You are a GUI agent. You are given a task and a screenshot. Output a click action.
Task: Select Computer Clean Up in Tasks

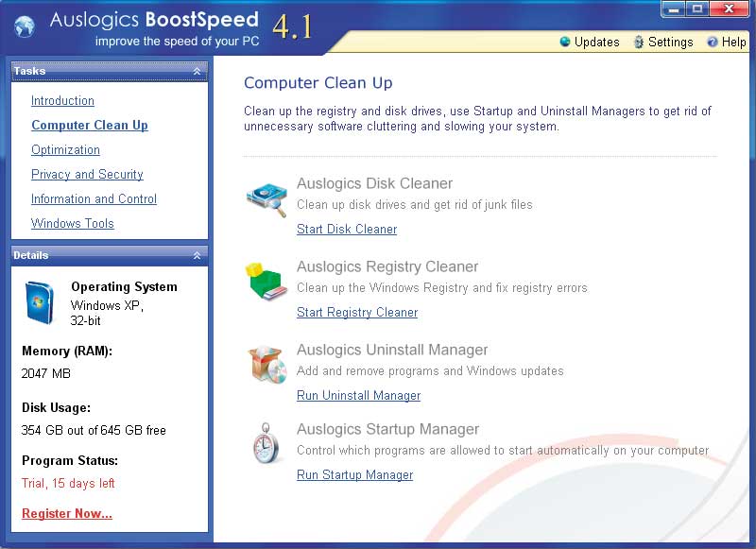point(90,125)
